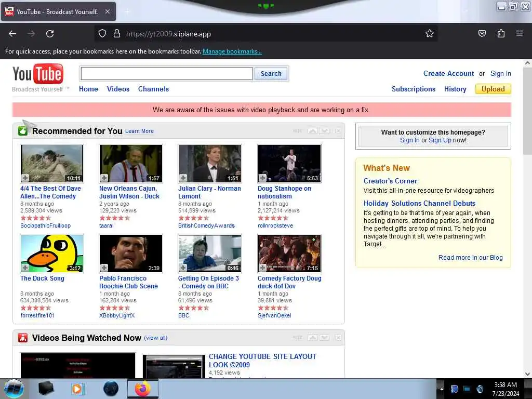Click the red Videos Being Watched Now icon
This screenshot has width=532, height=399.
tap(23, 338)
